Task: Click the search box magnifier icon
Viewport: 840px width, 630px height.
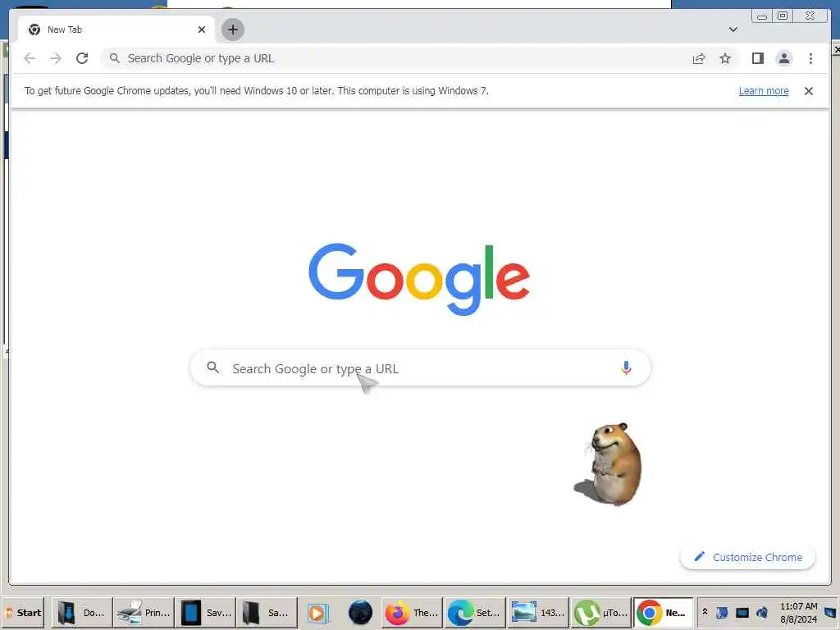Action: 212,367
